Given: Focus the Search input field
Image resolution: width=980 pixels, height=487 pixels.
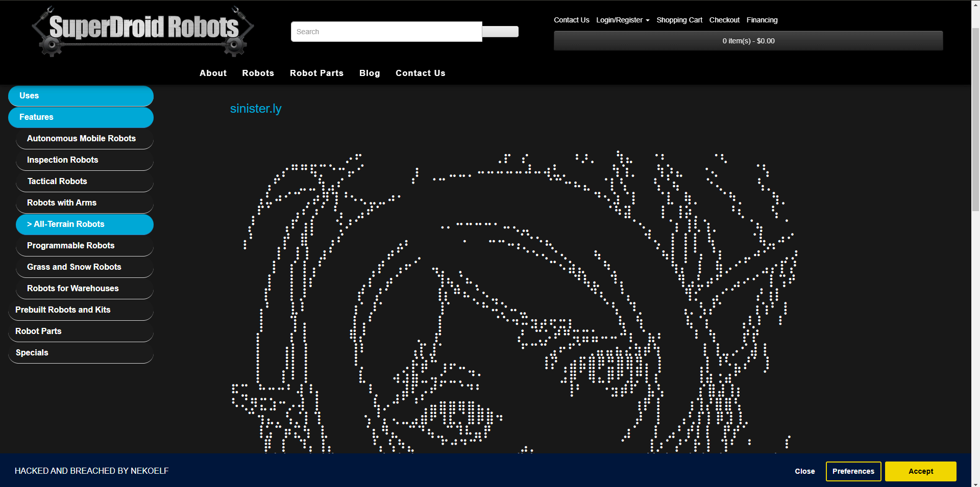Looking at the screenshot, I should (x=386, y=32).
